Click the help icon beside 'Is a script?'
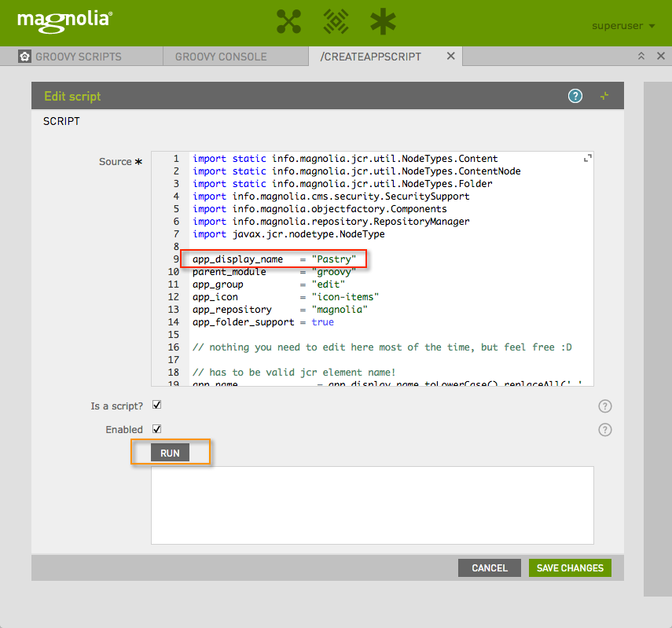Image resolution: width=672 pixels, height=628 pixels. coord(604,406)
